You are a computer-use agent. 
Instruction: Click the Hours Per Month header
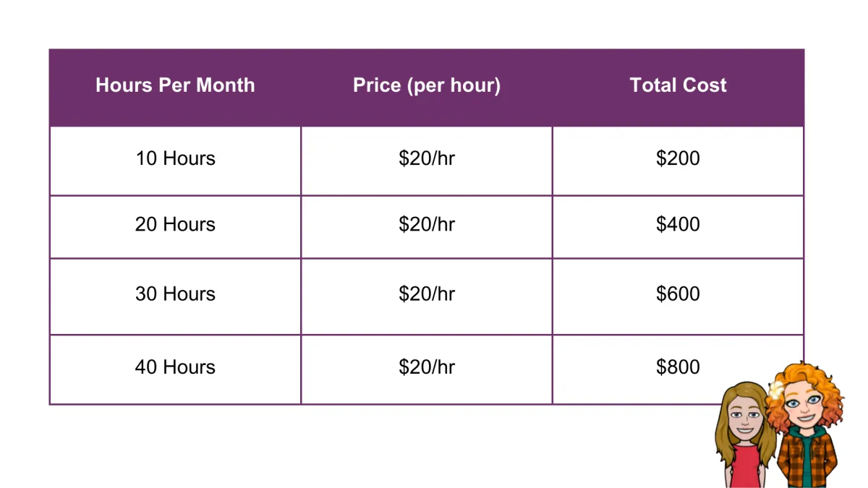(x=175, y=85)
